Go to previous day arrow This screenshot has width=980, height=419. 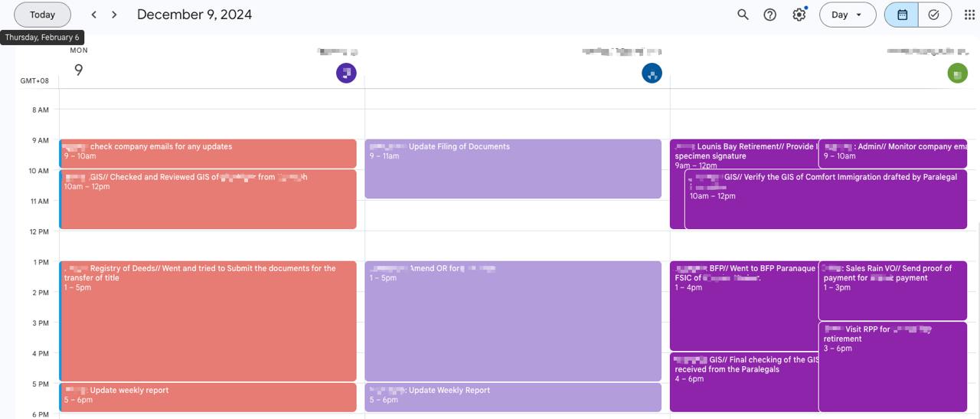94,15
